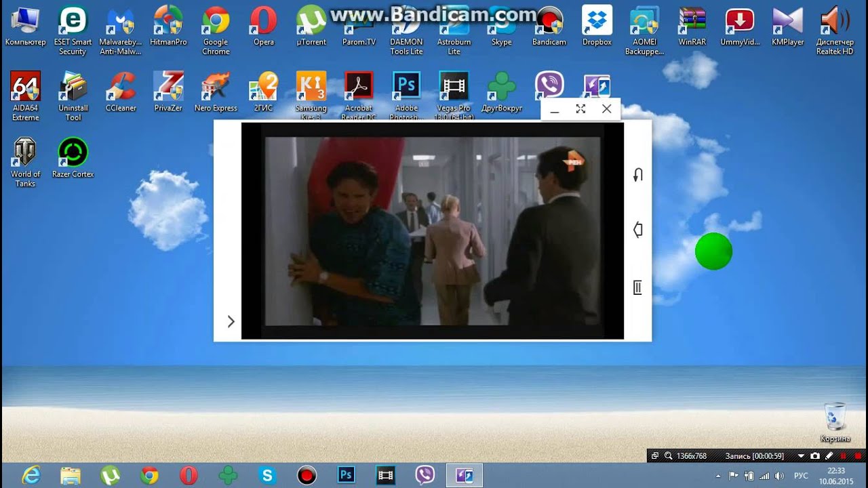Click the mirrored phone video screen
Viewport: 868px width, 488px height.
[433, 230]
